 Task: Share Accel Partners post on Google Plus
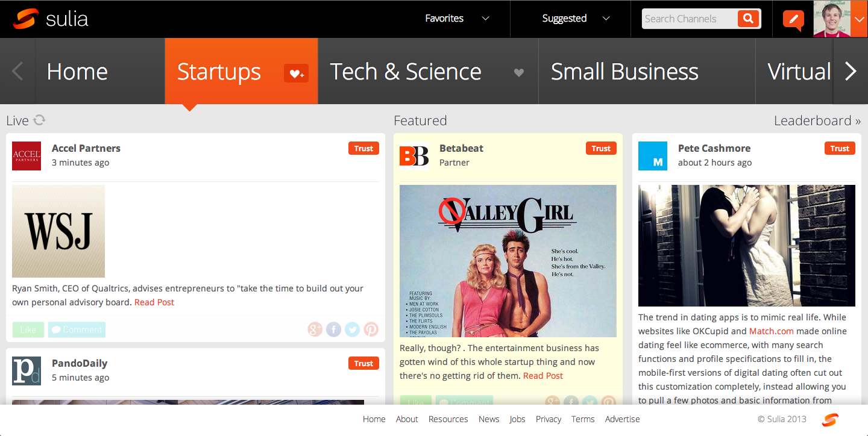click(315, 329)
